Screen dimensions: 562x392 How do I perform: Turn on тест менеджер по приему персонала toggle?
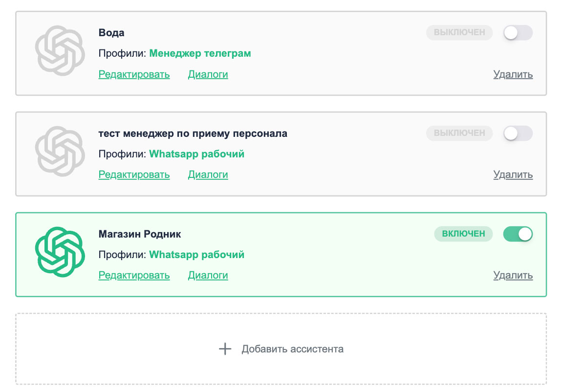pos(518,133)
